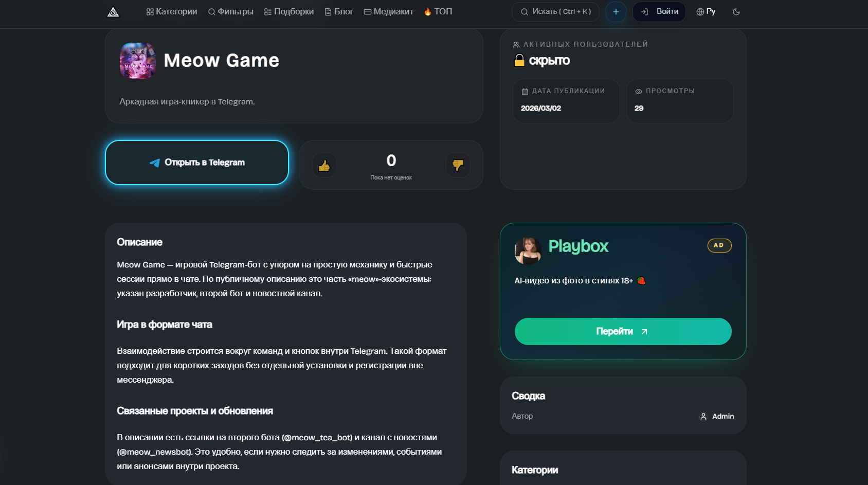Click the Сводка heading
The width and height of the screenshot is (868, 485).
(529, 396)
